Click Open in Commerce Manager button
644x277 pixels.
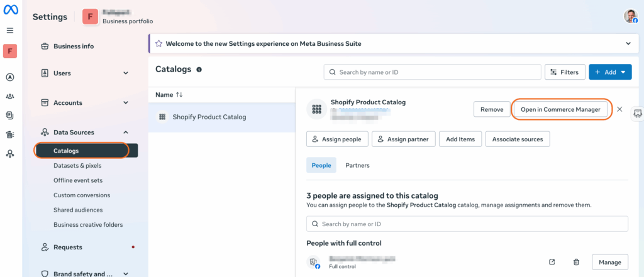click(560, 109)
